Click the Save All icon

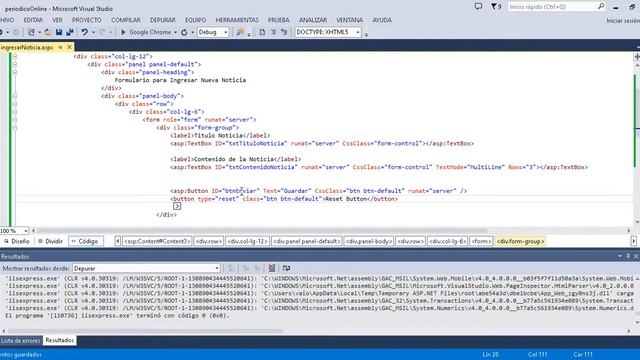70,32
